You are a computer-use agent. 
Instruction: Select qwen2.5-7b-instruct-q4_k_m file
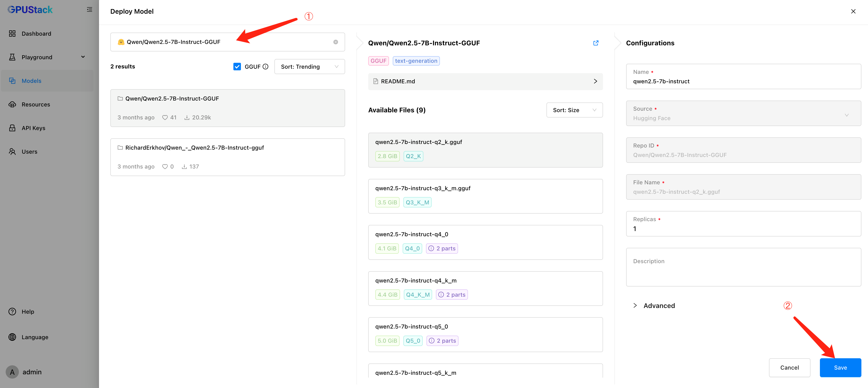tap(485, 288)
